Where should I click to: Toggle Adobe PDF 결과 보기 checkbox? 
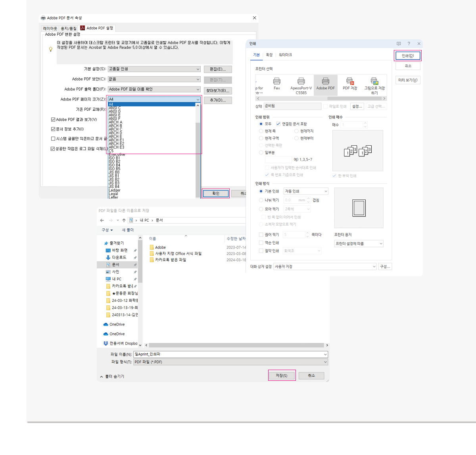(x=53, y=120)
